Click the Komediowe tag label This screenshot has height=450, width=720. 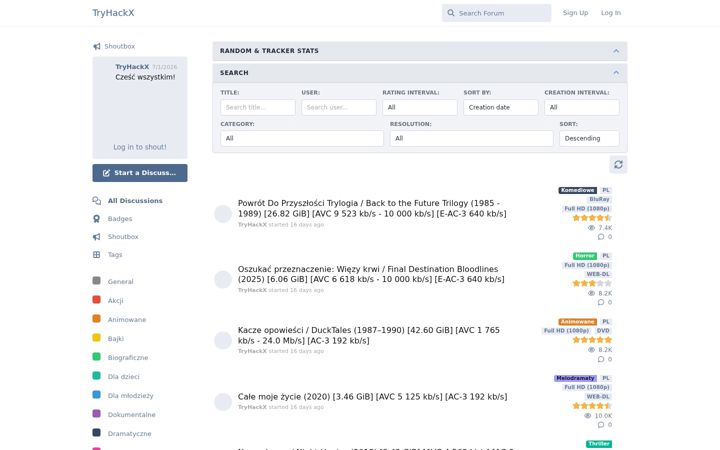(578, 190)
